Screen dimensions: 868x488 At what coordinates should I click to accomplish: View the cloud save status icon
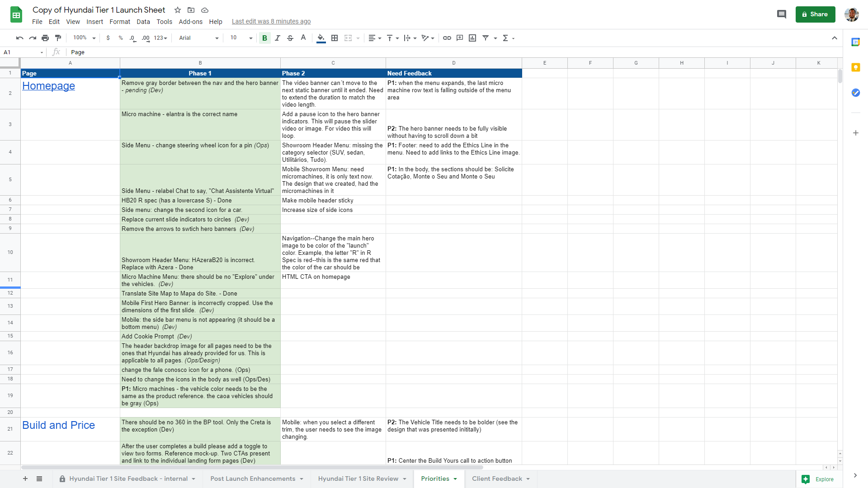[x=205, y=10]
